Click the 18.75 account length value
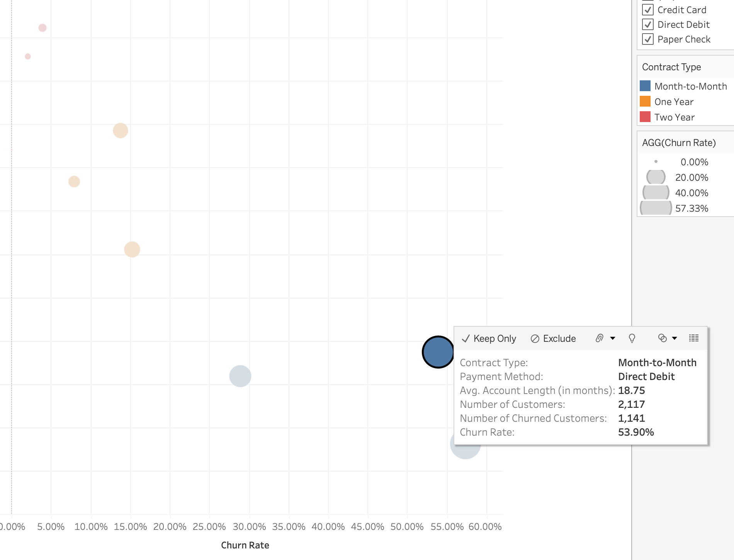This screenshot has height=560, width=734. click(632, 390)
